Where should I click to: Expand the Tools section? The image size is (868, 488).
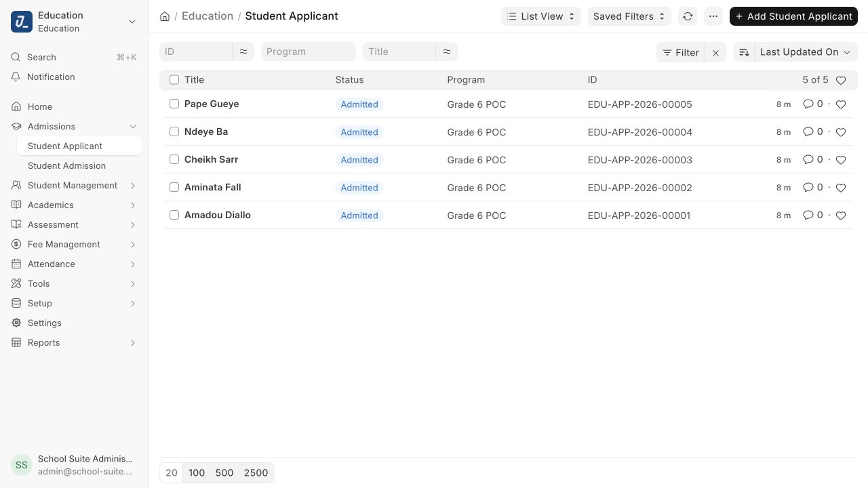pos(133,284)
